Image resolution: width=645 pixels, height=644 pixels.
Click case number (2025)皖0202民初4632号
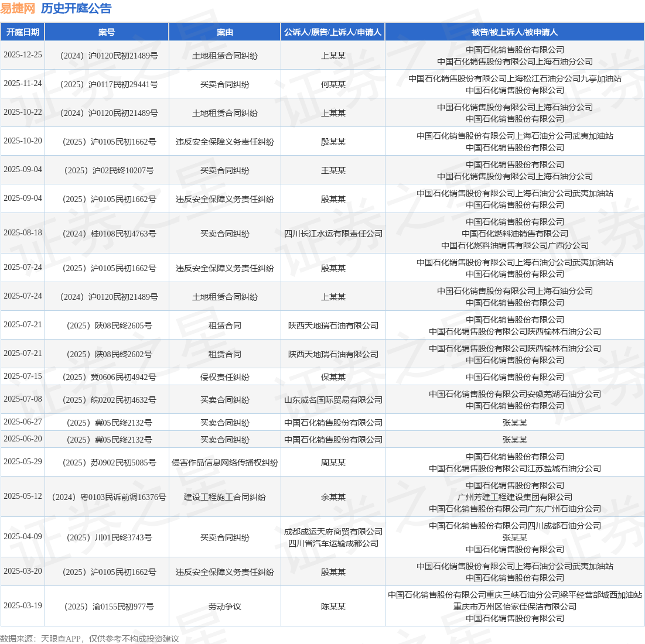pyautogui.click(x=108, y=400)
